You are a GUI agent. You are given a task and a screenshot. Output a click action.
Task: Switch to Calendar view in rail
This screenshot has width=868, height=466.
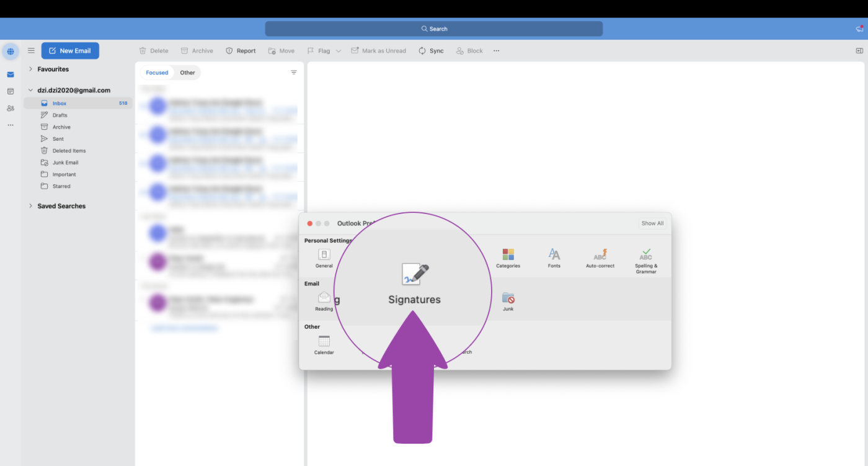11,91
